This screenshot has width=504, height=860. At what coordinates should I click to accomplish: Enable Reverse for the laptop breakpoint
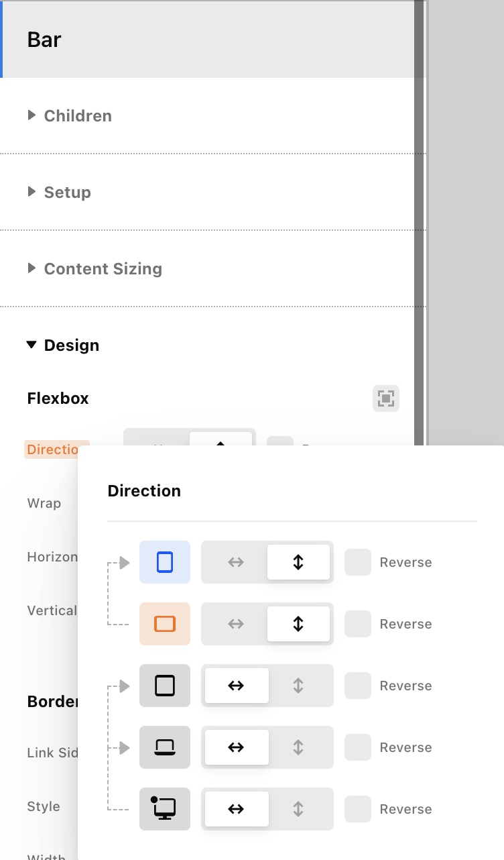click(x=358, y=747)
